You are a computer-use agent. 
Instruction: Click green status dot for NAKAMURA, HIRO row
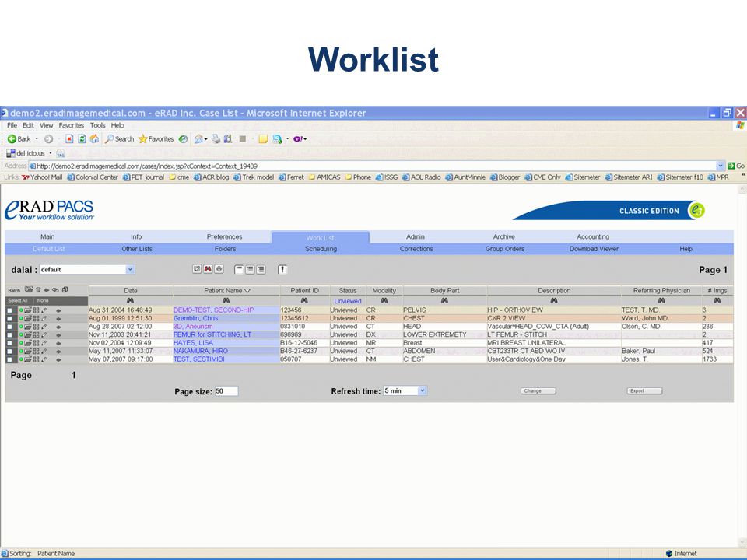22,351
